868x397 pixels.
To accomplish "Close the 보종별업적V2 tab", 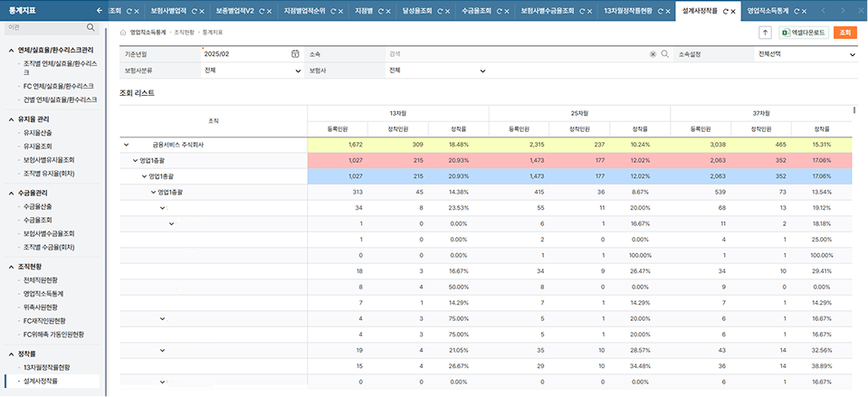I will [x=269, y=11].
